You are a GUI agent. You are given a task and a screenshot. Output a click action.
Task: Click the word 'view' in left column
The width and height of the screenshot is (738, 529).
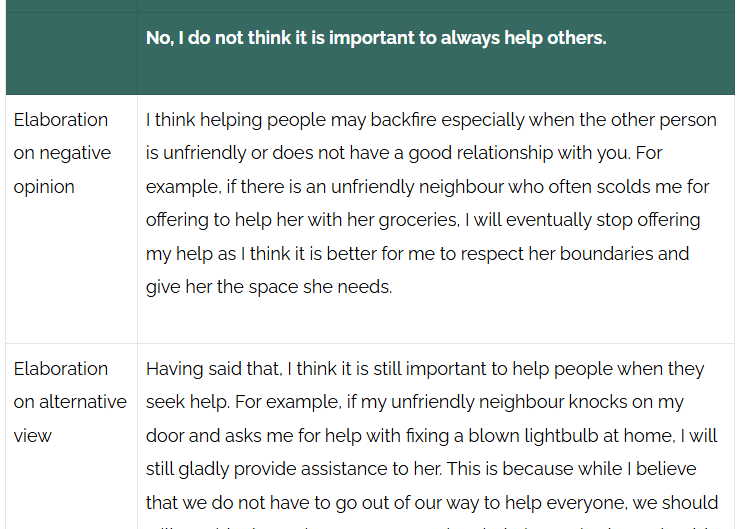point(32,436)
